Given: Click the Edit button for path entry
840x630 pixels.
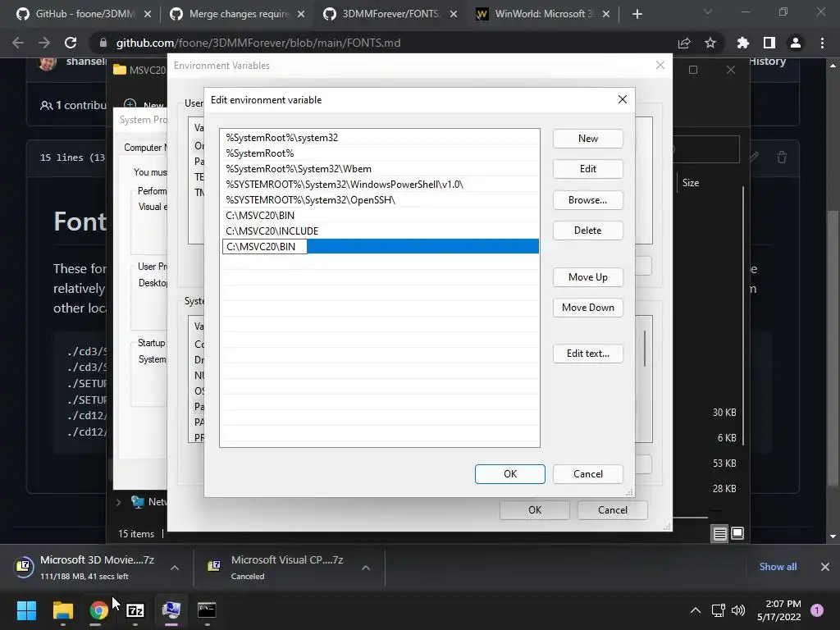Looking at the screenshot, I should tap(587, 169).
